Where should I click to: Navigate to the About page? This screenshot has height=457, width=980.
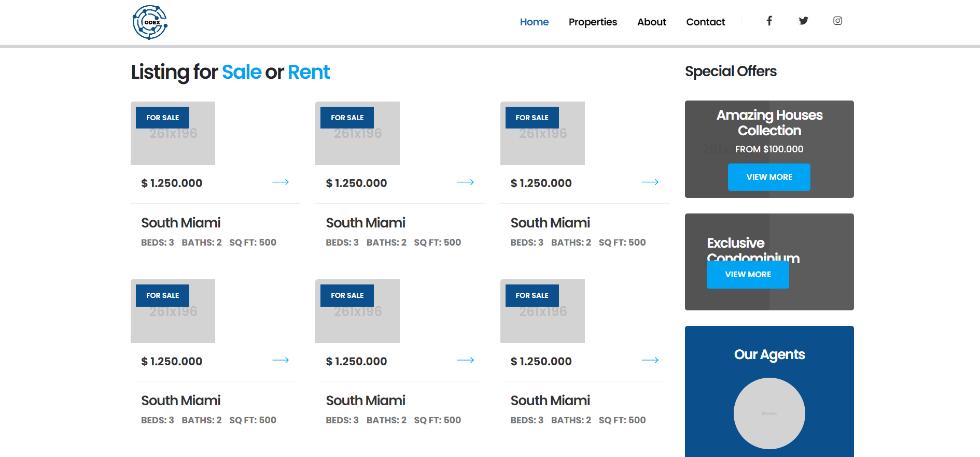(x=651, y=22)
